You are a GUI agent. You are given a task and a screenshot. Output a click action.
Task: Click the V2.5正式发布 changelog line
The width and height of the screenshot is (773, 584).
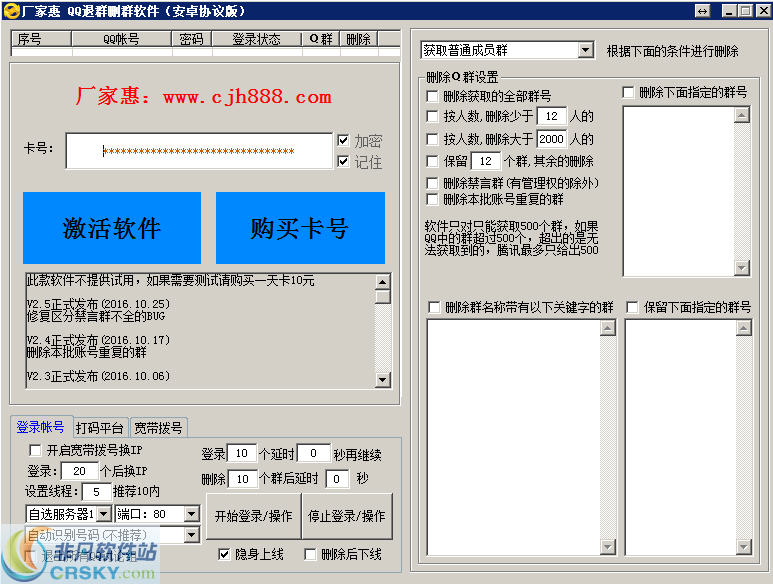coord(98,304)
